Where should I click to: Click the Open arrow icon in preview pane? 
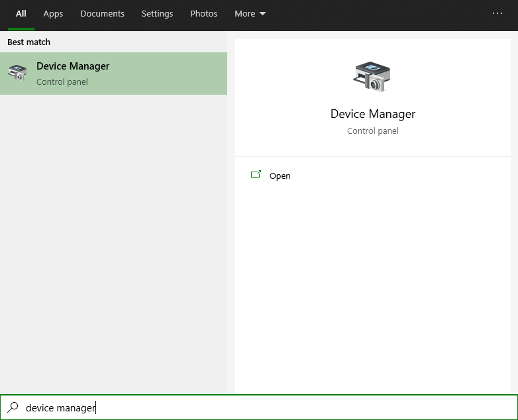[256, 175]
